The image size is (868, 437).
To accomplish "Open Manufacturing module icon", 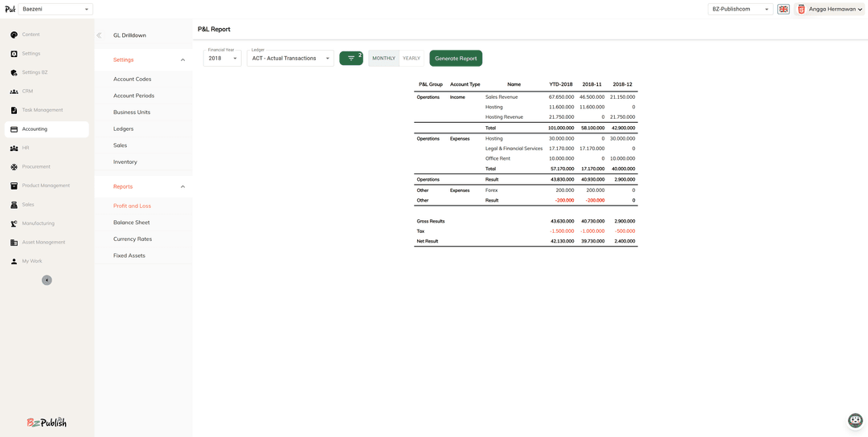I will tap(14, 223).
